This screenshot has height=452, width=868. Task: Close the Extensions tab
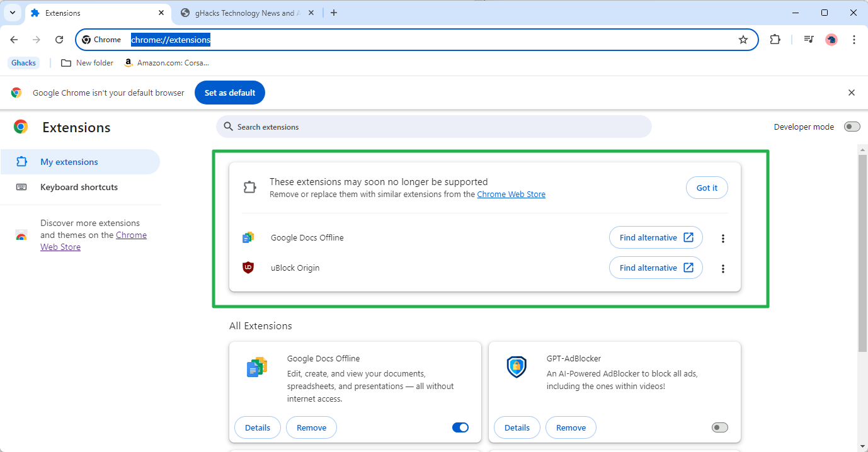tap(161, 13)
